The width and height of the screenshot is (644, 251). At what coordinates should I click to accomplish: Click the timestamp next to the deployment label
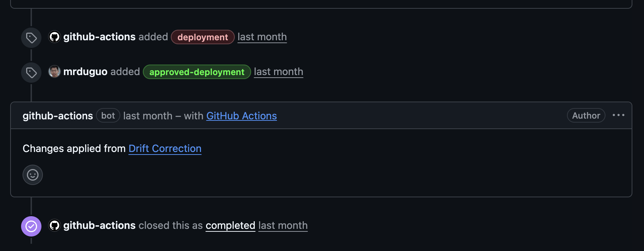262,37
